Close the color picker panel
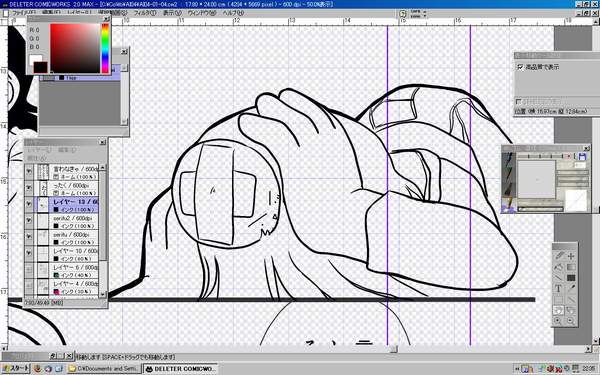 click(106, 18)
